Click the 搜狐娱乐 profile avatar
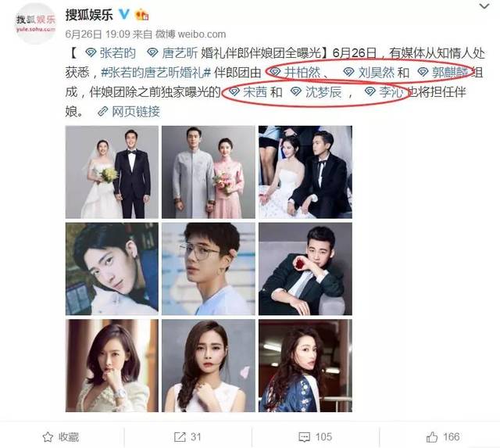The width and height of the screenshot is (500, 448). (35, 23)
